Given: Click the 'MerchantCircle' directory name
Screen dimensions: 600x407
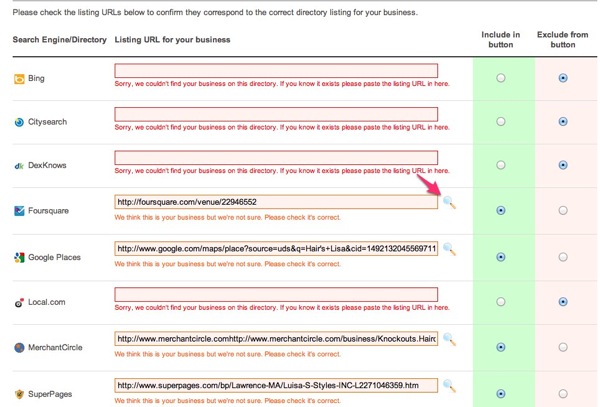Looking at the screenshot, I should pos(55,348).
